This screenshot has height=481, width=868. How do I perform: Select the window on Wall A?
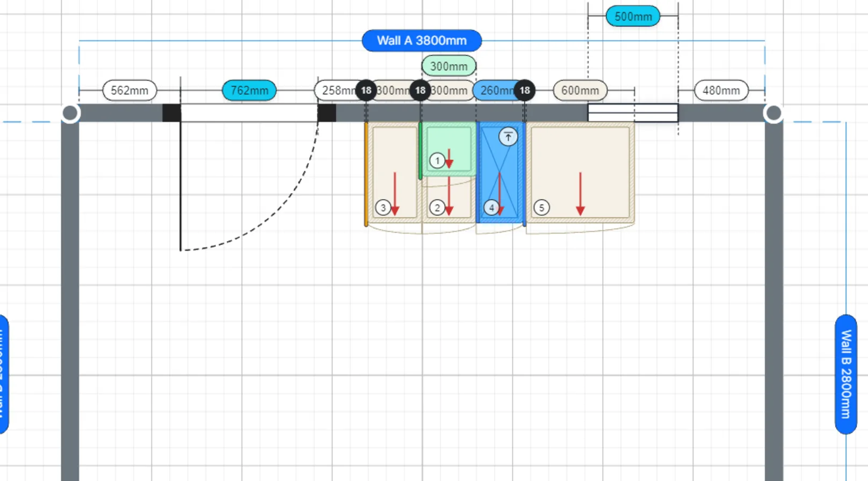[633, 113]
